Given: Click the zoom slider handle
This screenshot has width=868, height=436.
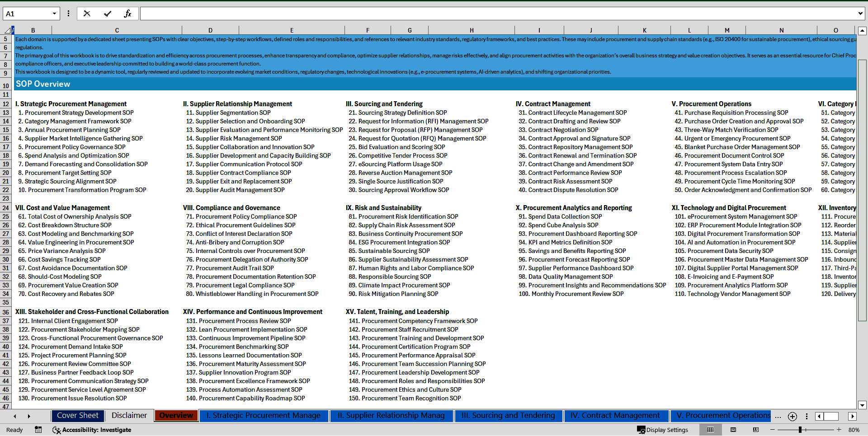Looking at the screenshot, I should [x=800, y=430].
